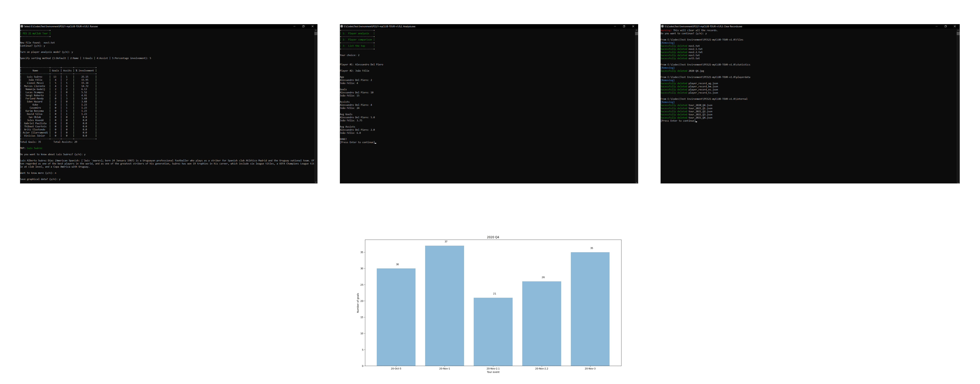Click the console icon on the Analysis.exe title bar

tap(342, 26)
